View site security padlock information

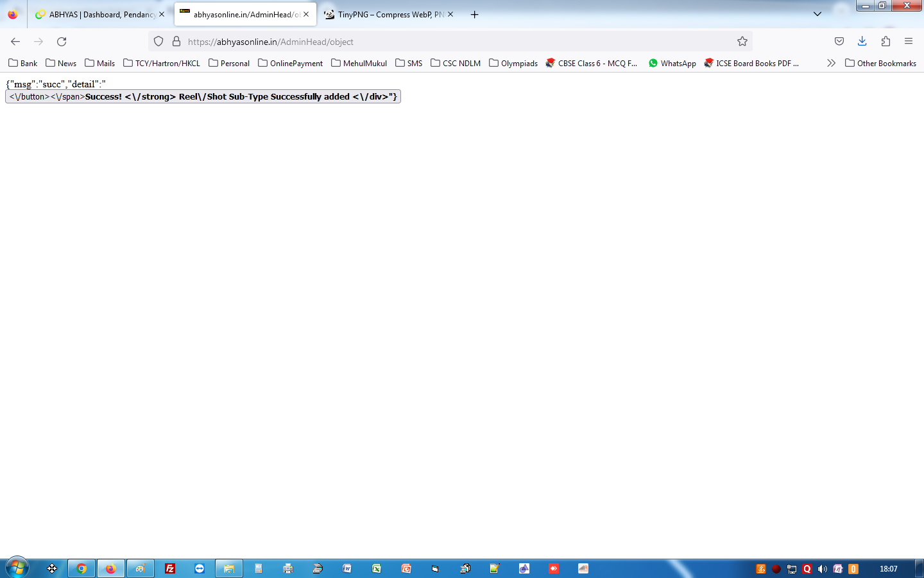(x=176, y=42)
